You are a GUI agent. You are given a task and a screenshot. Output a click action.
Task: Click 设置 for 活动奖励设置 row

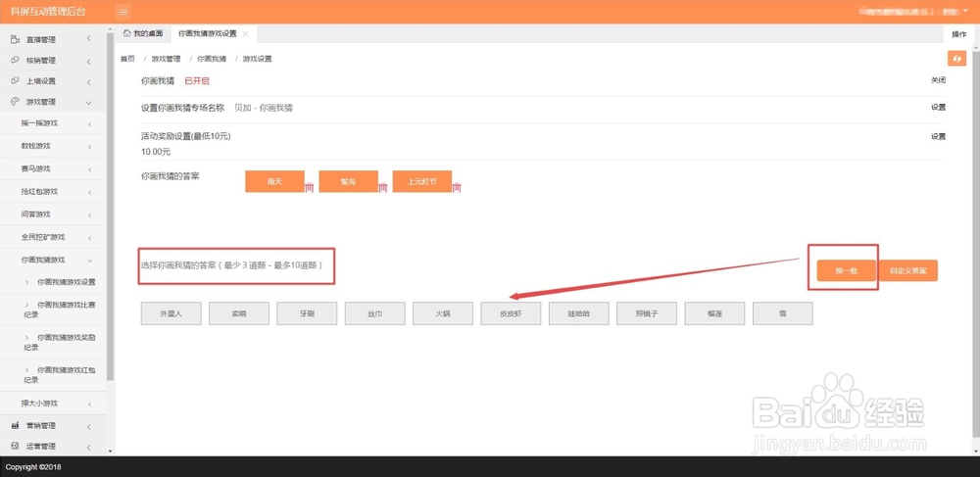(938, 137)
